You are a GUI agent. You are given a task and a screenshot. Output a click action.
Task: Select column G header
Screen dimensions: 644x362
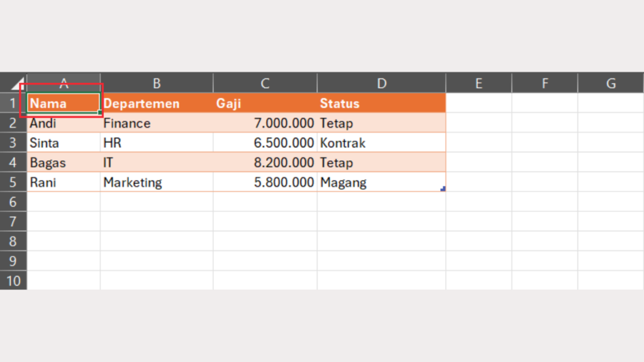(610, 84)
